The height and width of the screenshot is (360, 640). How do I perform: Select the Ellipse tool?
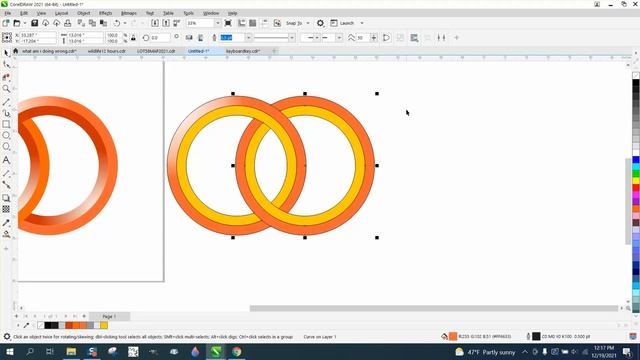6,135
